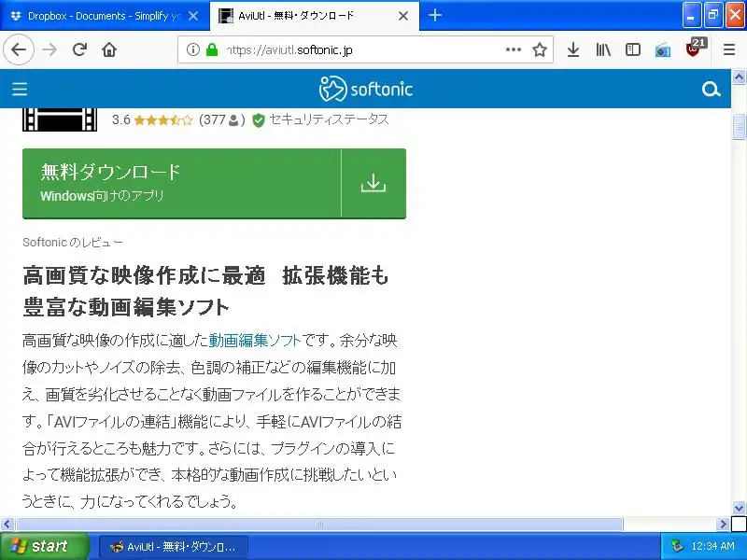The image size is (747, 560).
Task: Open the Windows Start menu
Action: point(44,546)
